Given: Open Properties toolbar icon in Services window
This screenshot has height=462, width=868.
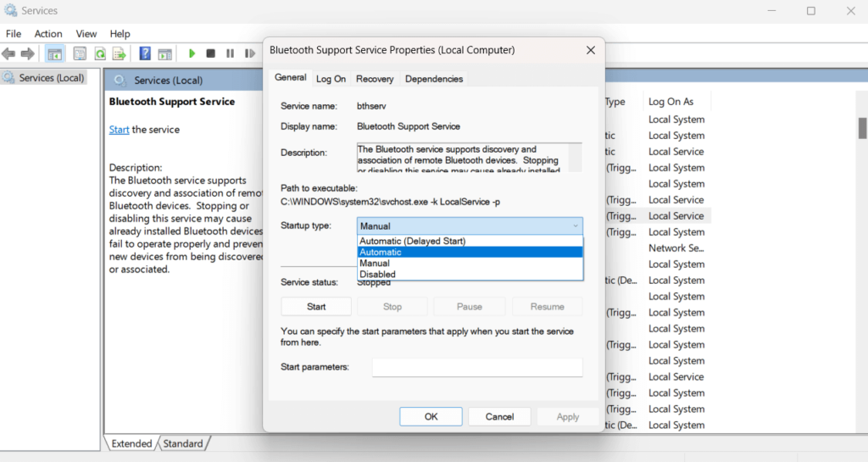Looking at the screenshot, I should (x=80, y=53).
